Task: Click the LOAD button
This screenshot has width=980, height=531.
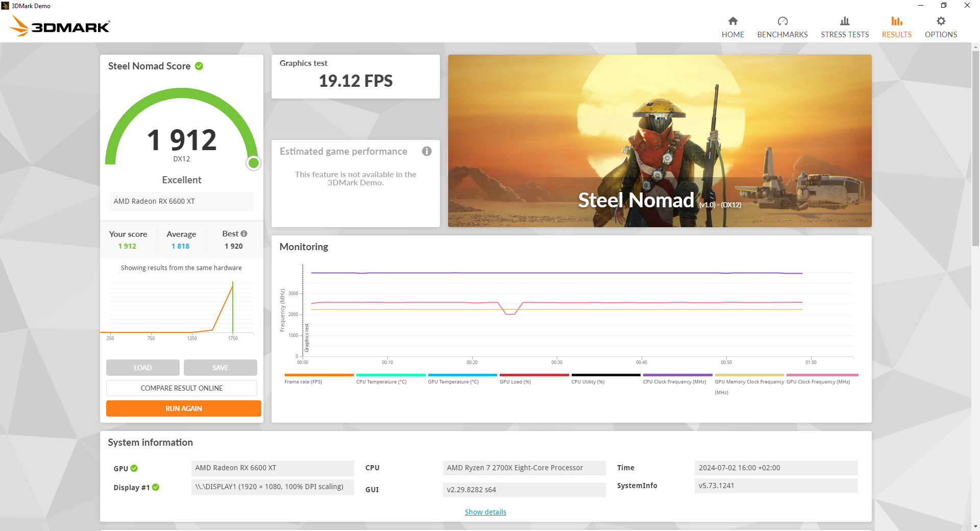Action: (142, 367)
